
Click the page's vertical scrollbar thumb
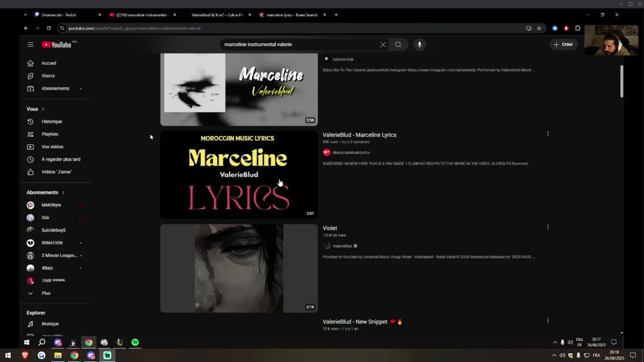pyautogui.click(x=622, y=81)
